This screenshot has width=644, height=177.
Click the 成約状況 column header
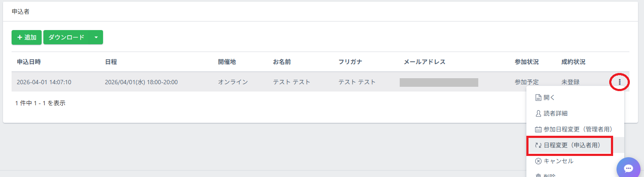click(x=573, y=62)
